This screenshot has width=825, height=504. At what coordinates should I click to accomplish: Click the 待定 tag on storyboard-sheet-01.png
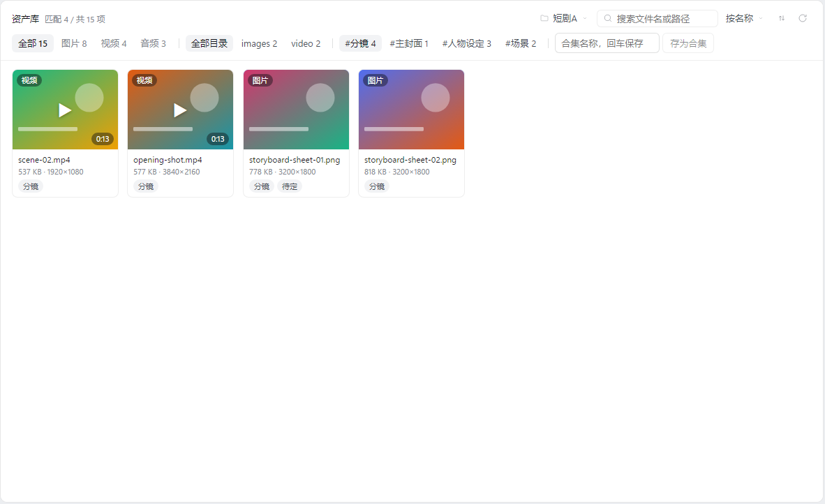point(290,186)
